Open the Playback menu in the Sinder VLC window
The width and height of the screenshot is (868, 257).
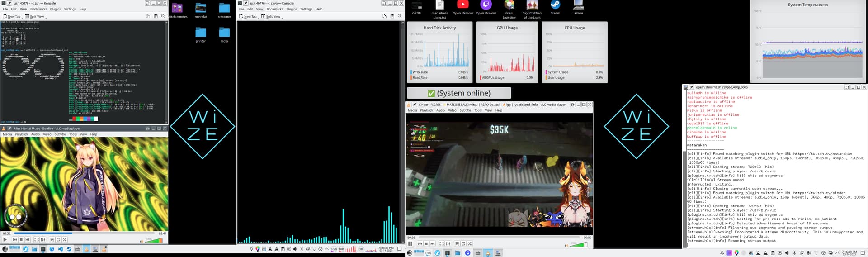pyautogui.click(x=426, y=110)
